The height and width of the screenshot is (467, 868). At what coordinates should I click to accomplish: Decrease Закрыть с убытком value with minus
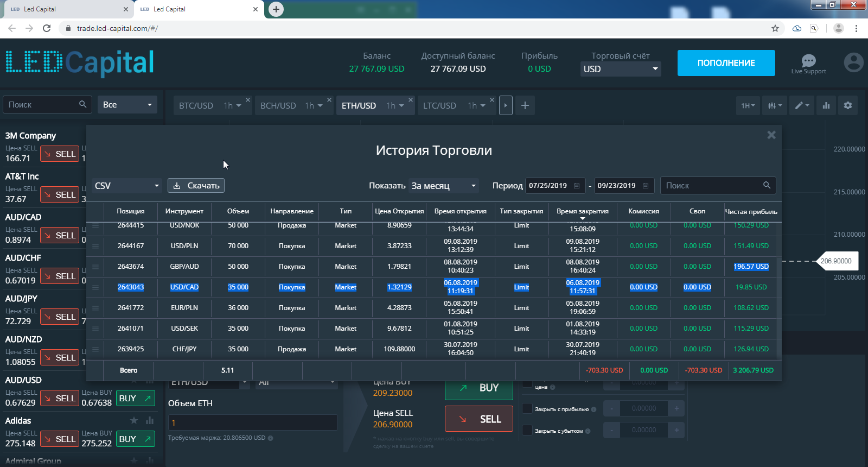(611, 430)
